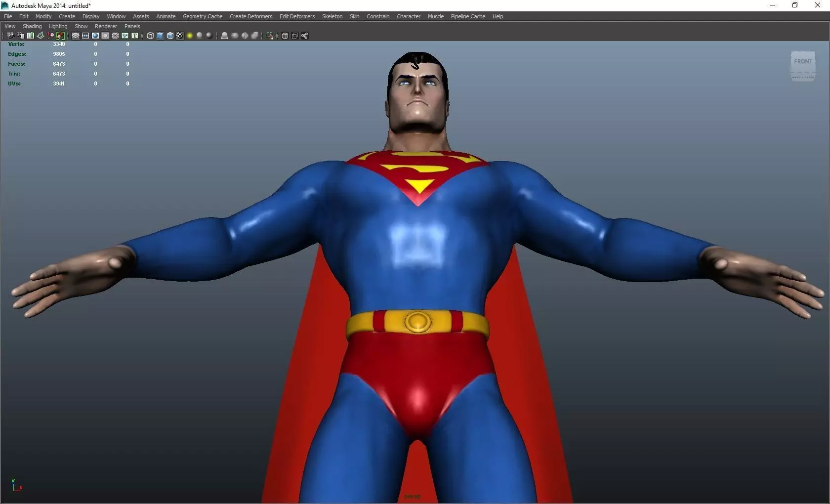Click the Edges count 9805
The width and height of the screenshot is (830, 504).
(59, 54)
